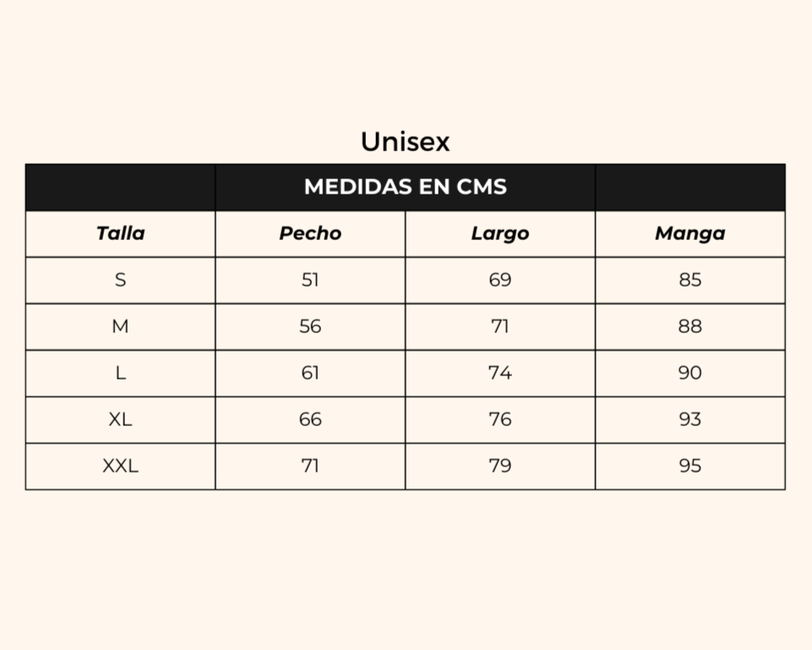The height and width of the screenshot is (650, 812).
Task: Click the Talla column header
Action: click(120, 233)
